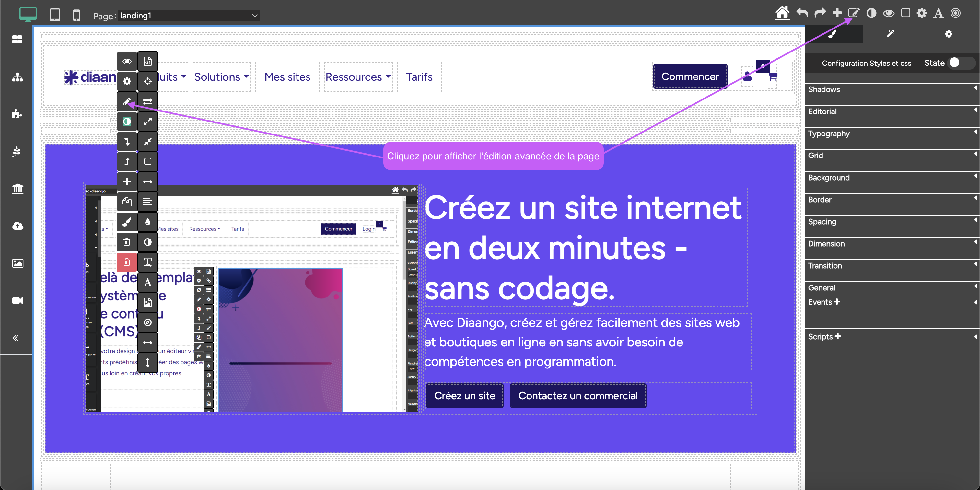Click the editor screenshot image in the hero
Screen dimensions: 980x490
(252, 298)
